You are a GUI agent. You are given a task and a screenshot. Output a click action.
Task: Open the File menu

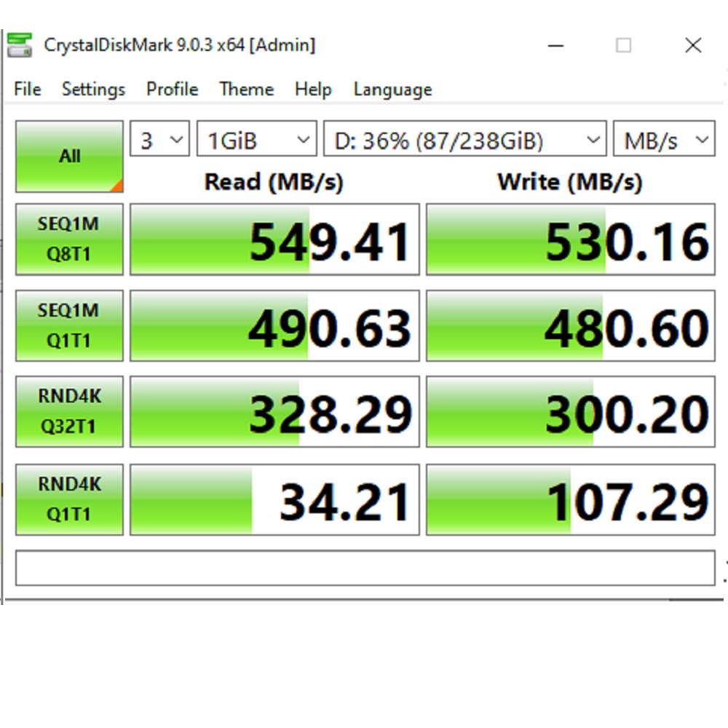[28, 89]
